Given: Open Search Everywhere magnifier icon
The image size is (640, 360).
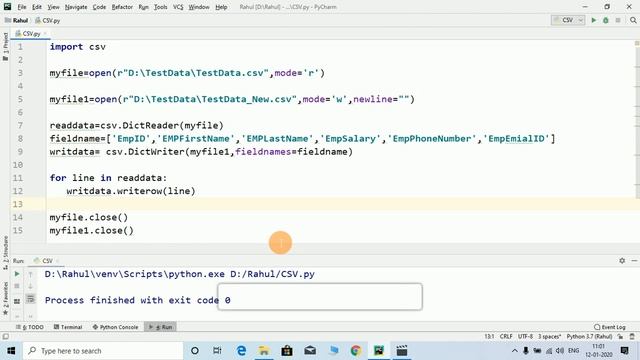Looking at the screenshot, I should tap(633, 20).
